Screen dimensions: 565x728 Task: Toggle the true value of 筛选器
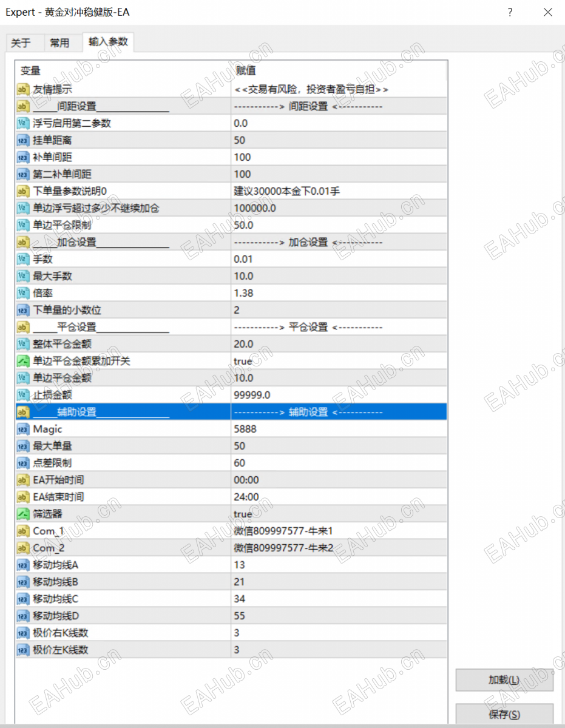coord(243,514)
